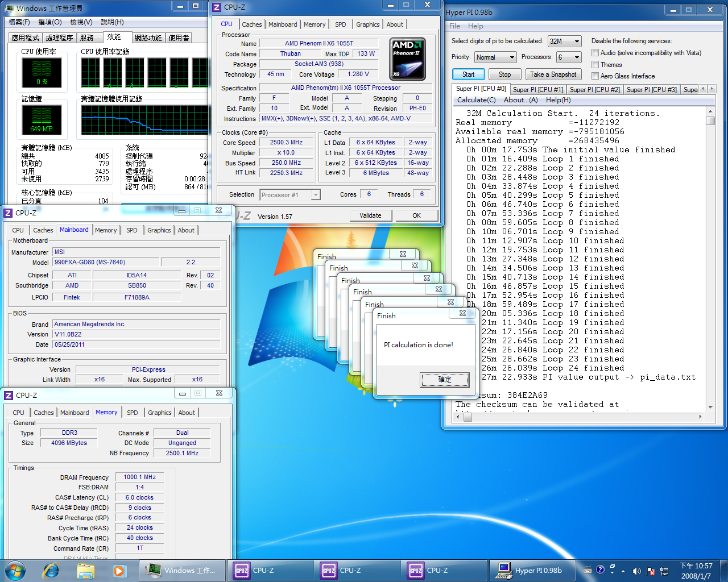
Task: Click Take a Snapshot button
Action: (x=553, y=74)
